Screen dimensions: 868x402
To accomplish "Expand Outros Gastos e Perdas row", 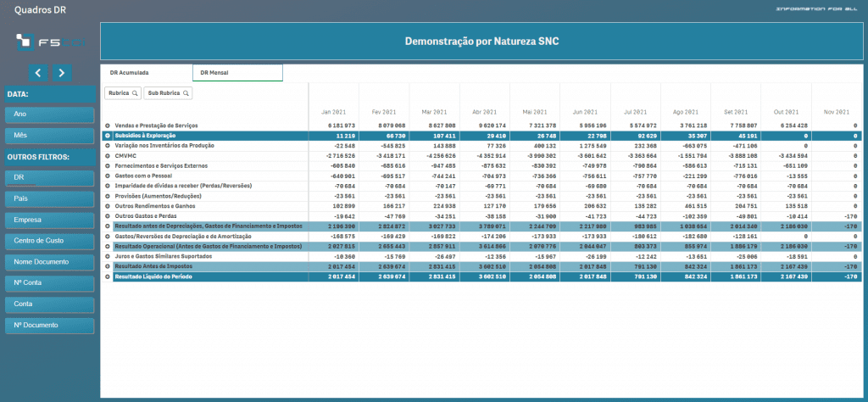I will [108, 216].
